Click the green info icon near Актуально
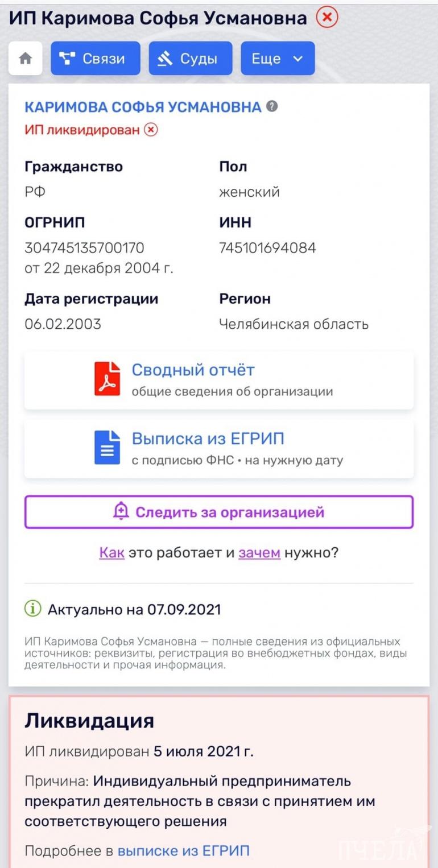The width and height of the screenshot is (438, 868). click(x=33, y=609)
